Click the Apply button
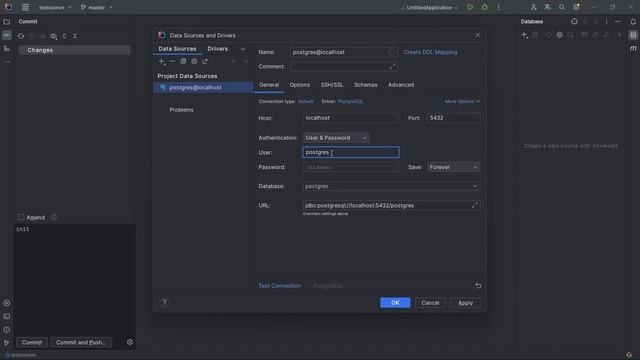The image size is (640, 360). tap(465, 303)
